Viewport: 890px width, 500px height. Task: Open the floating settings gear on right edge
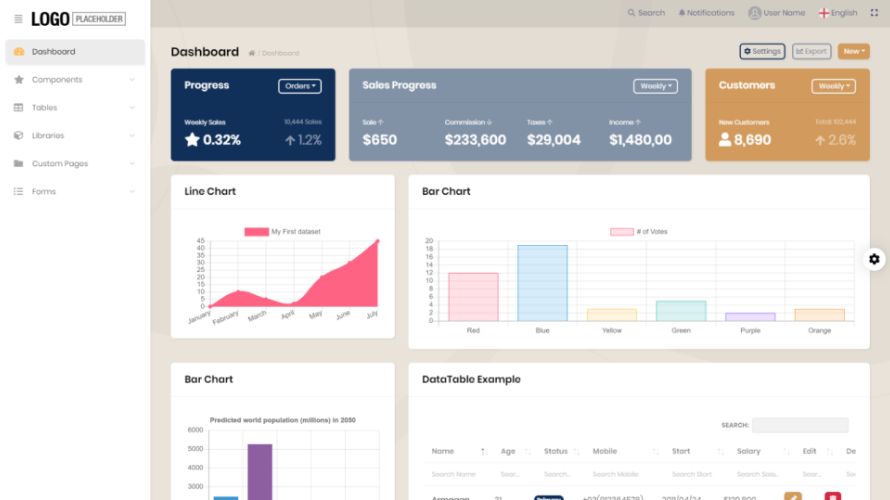pyautogui.click(x=875, y=259)
